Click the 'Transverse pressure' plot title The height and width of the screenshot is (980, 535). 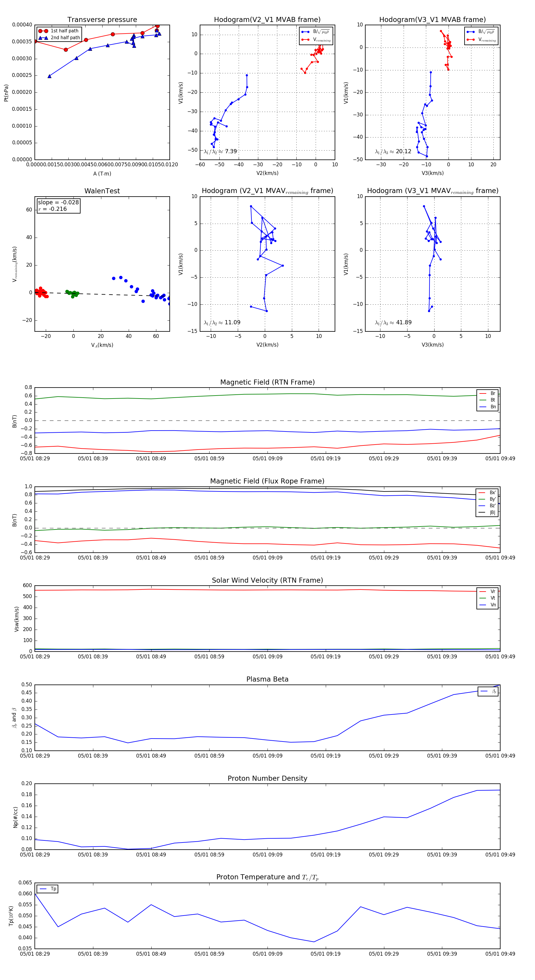coord(102,20)
